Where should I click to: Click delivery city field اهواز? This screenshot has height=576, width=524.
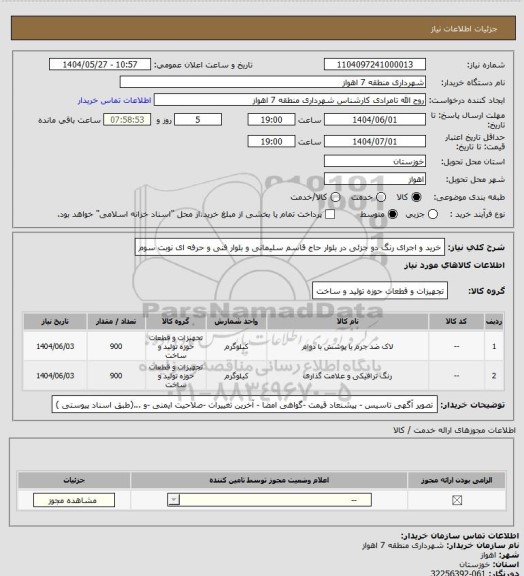pyautogui.click(x=375, y=179)
